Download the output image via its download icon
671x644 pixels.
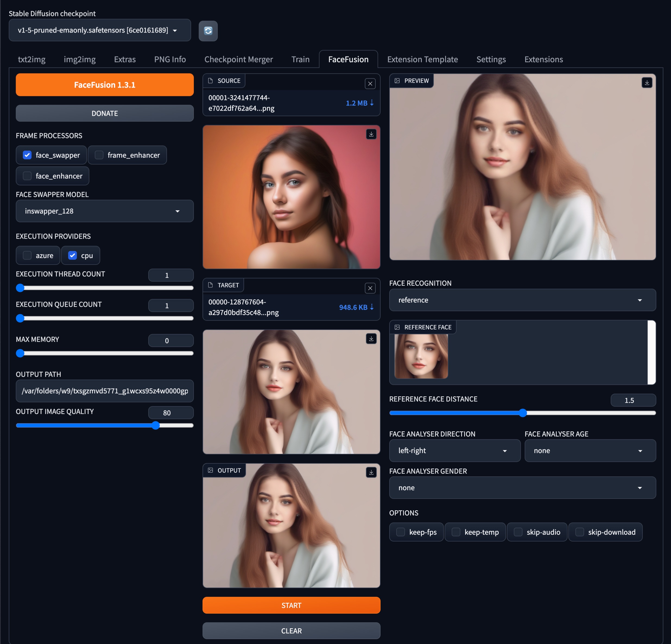[371, 473]
